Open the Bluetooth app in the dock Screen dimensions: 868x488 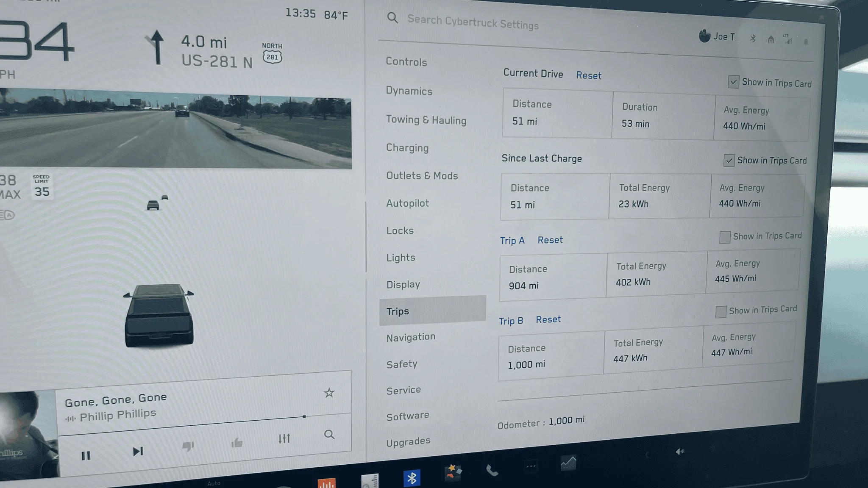click(412, 478)
